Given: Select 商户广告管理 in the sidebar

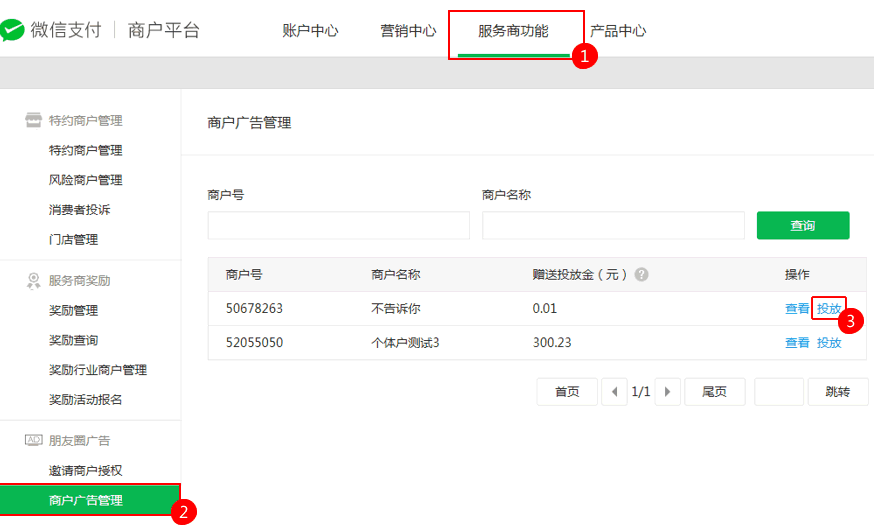Looking at the screenshot, I should 90,500.
